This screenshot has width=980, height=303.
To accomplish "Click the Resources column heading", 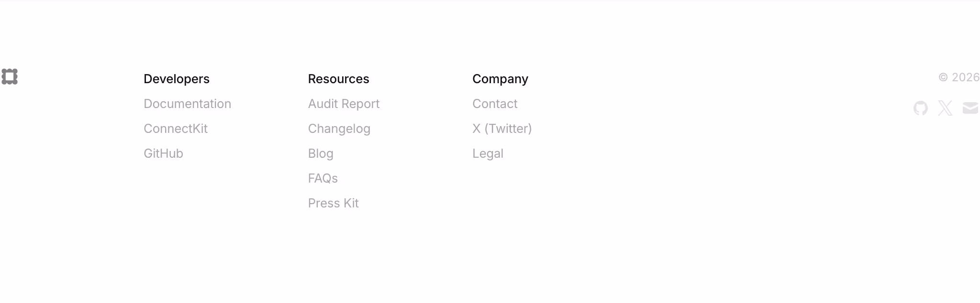I will [339, 79].
